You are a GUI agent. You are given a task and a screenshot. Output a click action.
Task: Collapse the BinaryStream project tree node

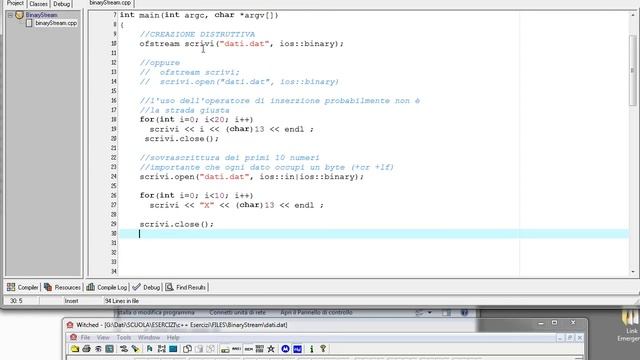(10, 15)
